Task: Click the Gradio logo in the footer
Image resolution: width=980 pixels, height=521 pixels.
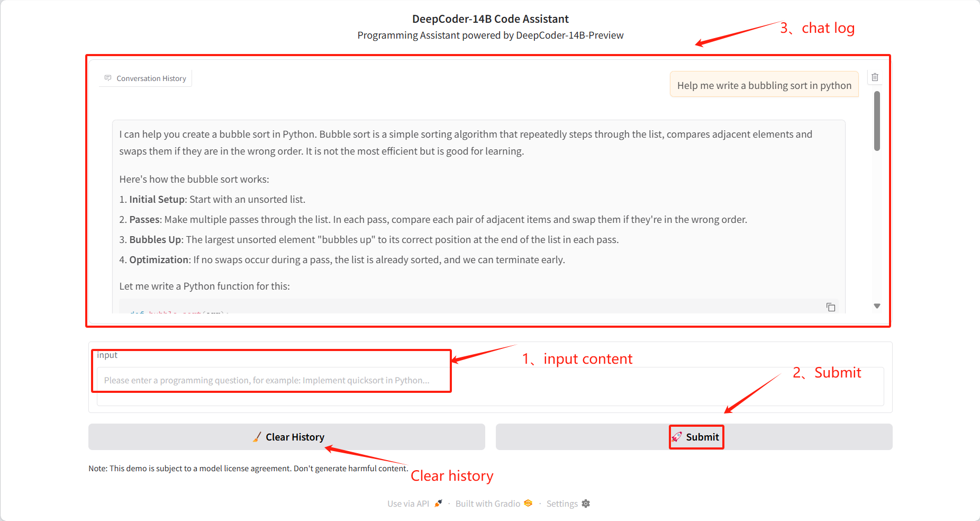Action: click(528, 504)
